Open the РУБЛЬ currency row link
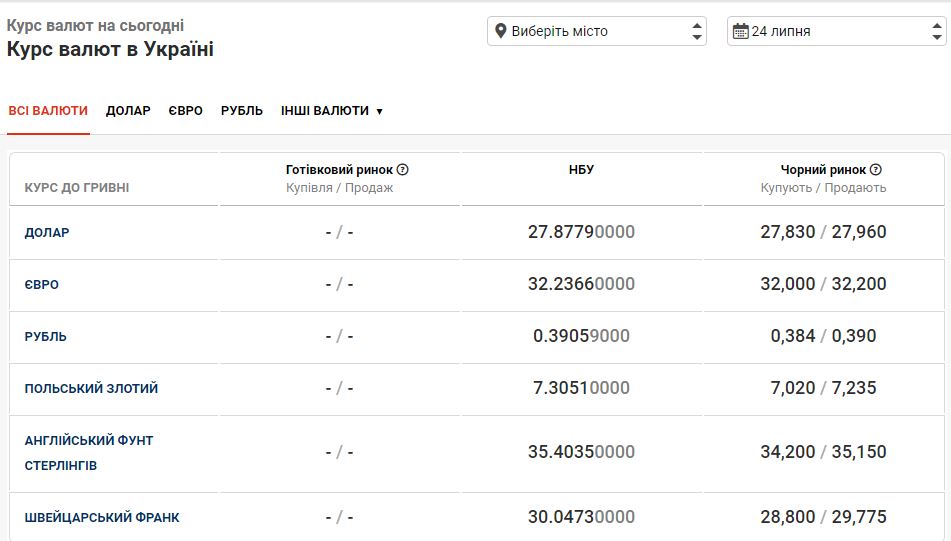 [46, 337]
